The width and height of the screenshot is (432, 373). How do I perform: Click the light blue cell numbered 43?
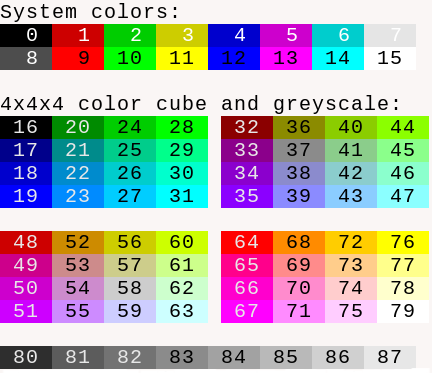[x=351, y=196]
